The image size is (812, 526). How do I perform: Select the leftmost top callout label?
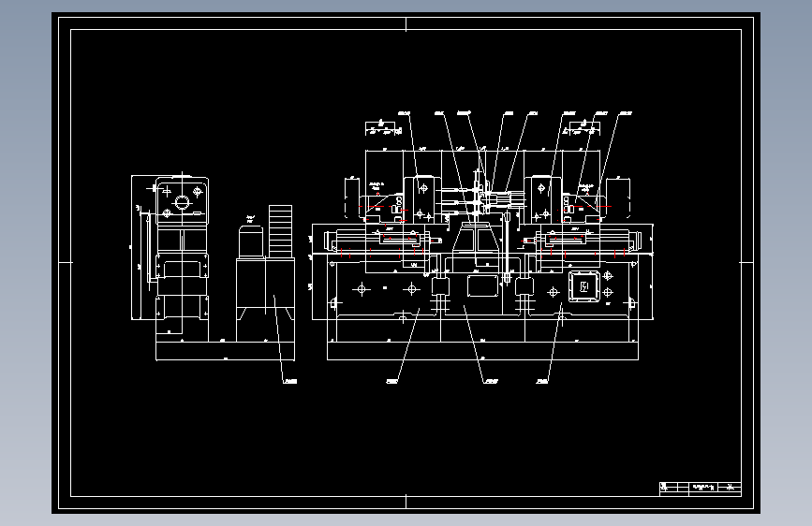pos(404,113)
